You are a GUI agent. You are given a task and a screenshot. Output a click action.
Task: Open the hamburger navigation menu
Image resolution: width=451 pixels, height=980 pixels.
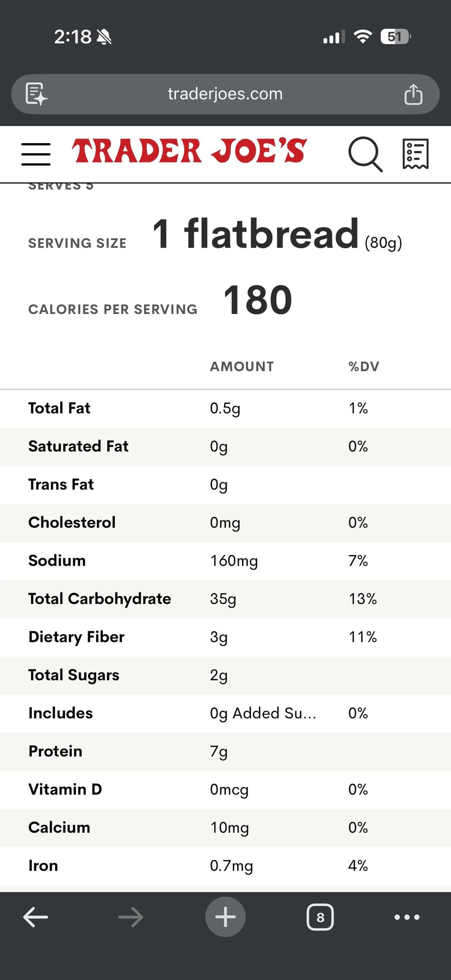pyautogui.click(x=36, y=154)
